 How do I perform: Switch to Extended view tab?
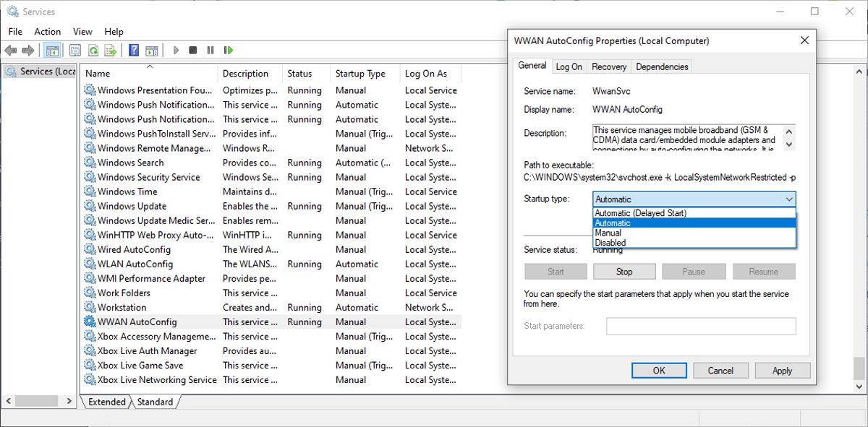[107, 402]
